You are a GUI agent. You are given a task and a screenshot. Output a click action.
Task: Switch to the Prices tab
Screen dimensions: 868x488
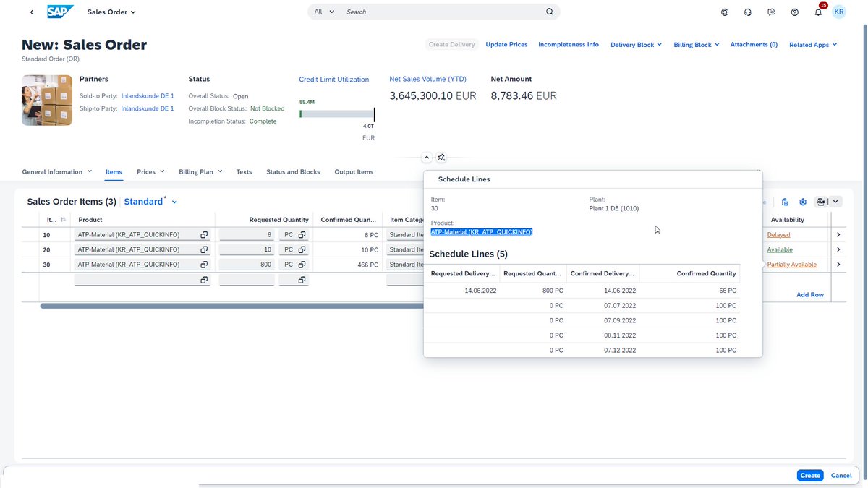pyautogui.click(x=146, y=172)
